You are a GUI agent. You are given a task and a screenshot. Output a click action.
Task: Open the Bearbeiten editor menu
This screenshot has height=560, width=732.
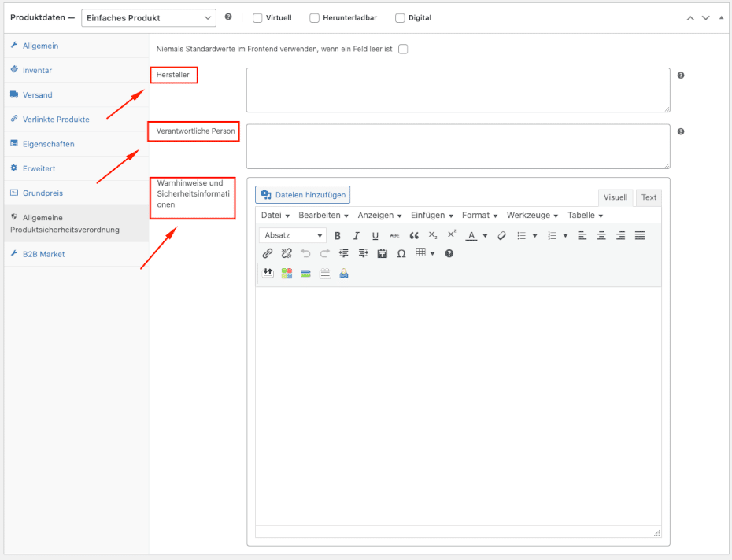tap(323, 216)
